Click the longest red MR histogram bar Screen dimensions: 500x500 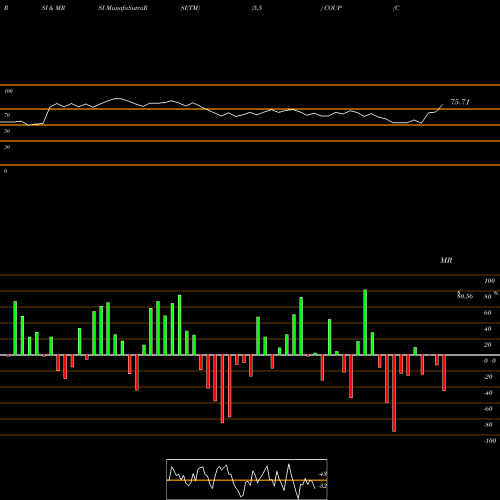(x=394, y=393)
